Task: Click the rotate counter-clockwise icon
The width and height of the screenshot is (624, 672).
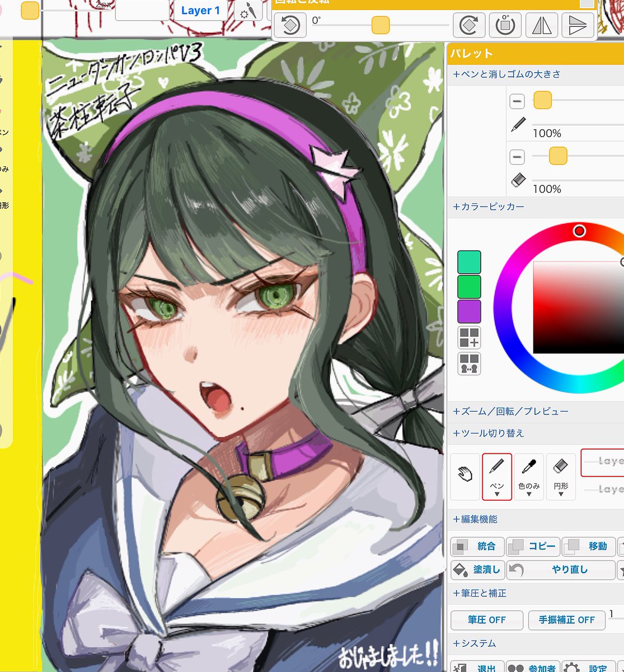Action: [290, 26]
